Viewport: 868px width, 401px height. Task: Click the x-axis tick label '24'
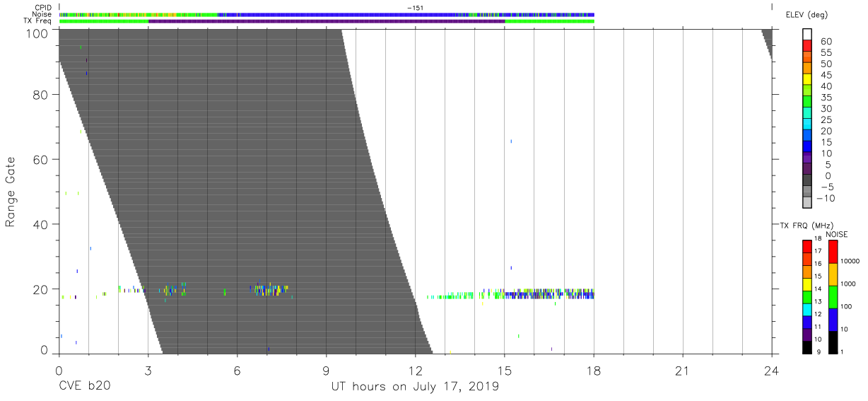(772, 371)
